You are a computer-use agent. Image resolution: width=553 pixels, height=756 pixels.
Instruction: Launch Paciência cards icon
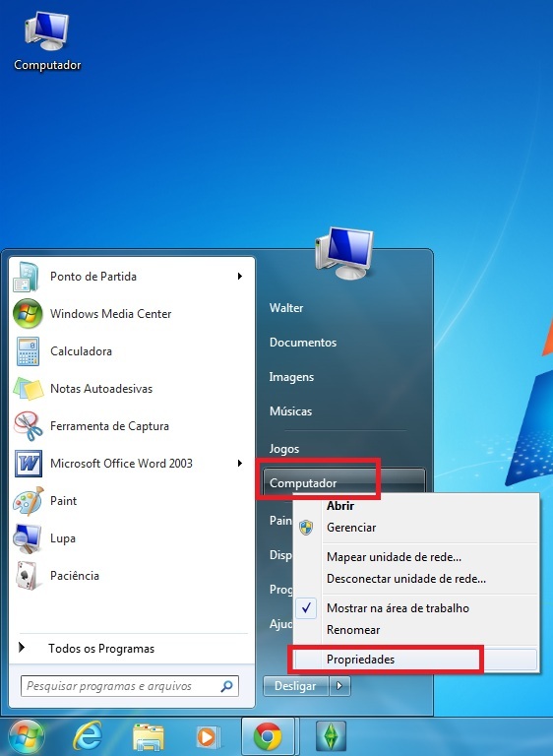[27, 576]
